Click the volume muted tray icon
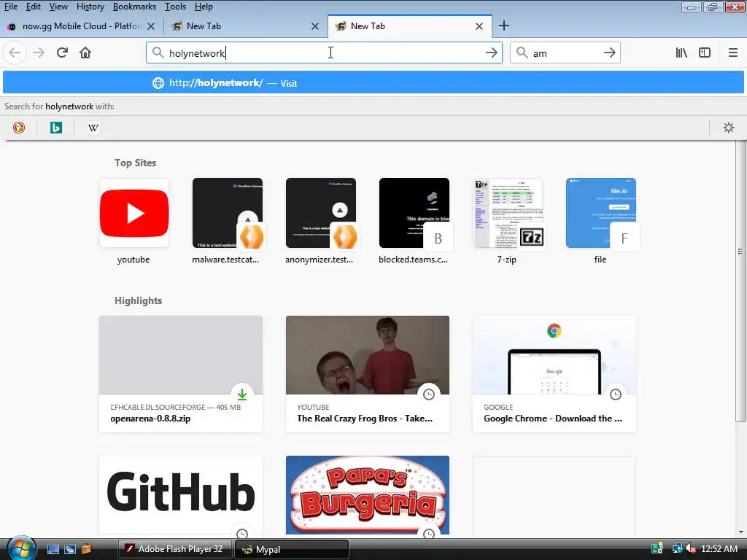This screenshot has height=560, width=747. 692,548
